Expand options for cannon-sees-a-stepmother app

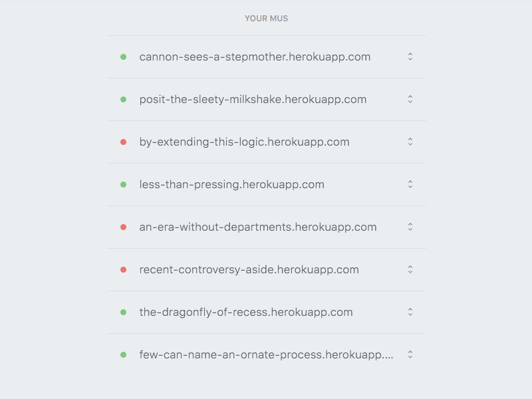[x=410, y=57]
